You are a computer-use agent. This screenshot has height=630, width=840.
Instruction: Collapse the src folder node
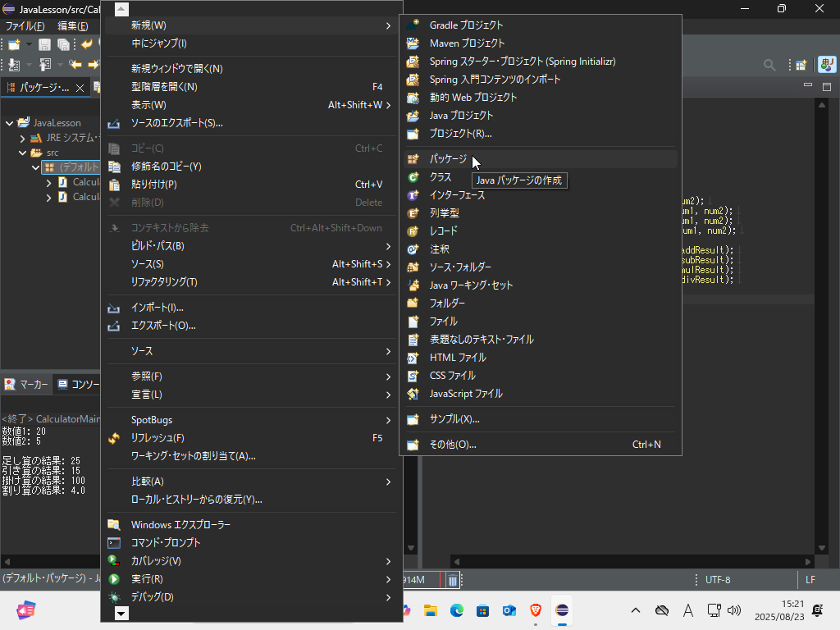22,153
